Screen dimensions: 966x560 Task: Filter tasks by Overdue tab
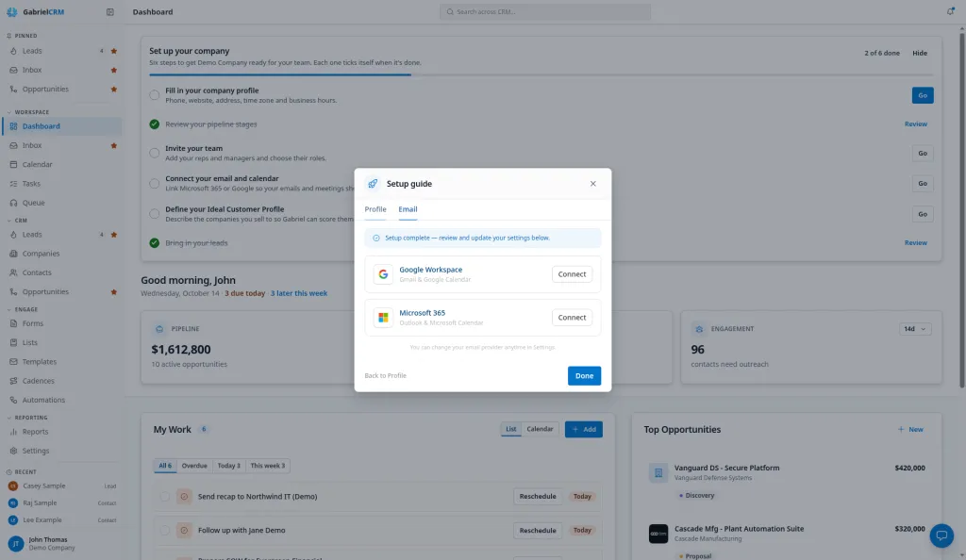194,466
